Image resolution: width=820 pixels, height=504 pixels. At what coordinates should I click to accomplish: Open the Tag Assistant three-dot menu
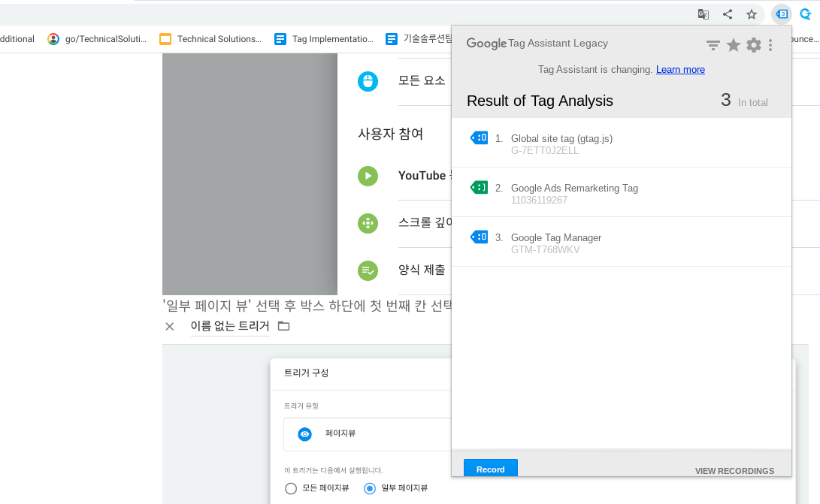tap(770, 46)
